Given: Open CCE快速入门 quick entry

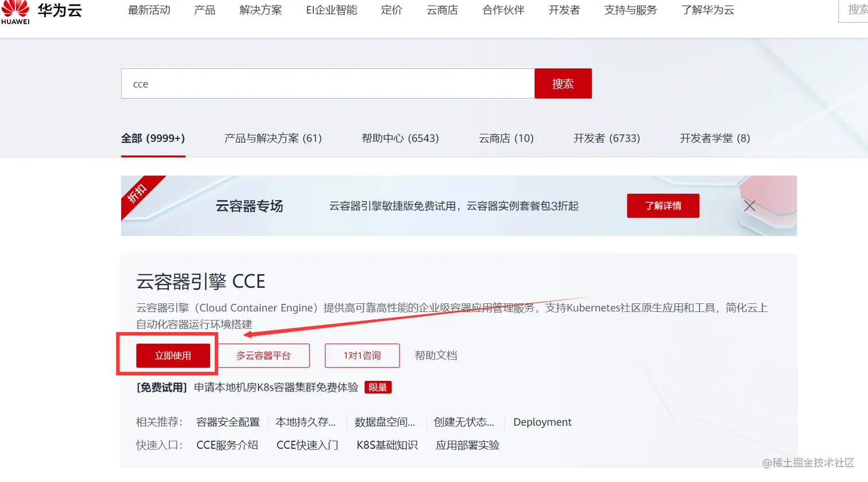Looking at the screenshot, I should point(307,445).
